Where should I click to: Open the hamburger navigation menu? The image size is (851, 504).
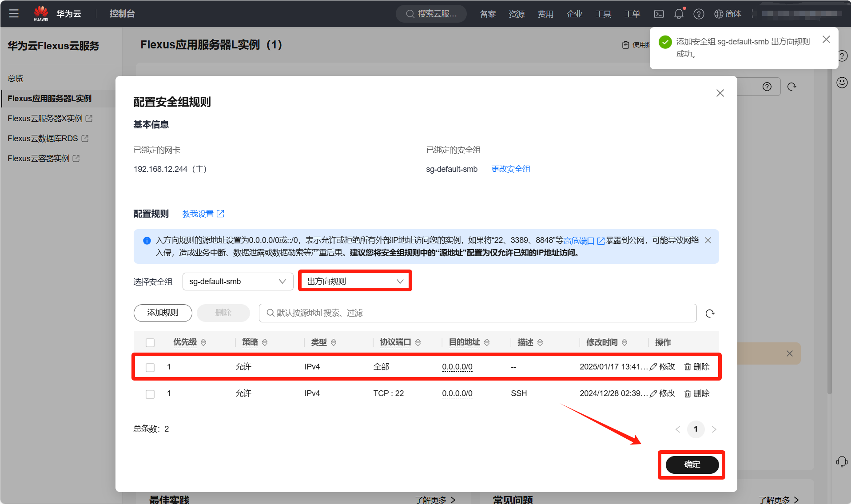point(14,13)
